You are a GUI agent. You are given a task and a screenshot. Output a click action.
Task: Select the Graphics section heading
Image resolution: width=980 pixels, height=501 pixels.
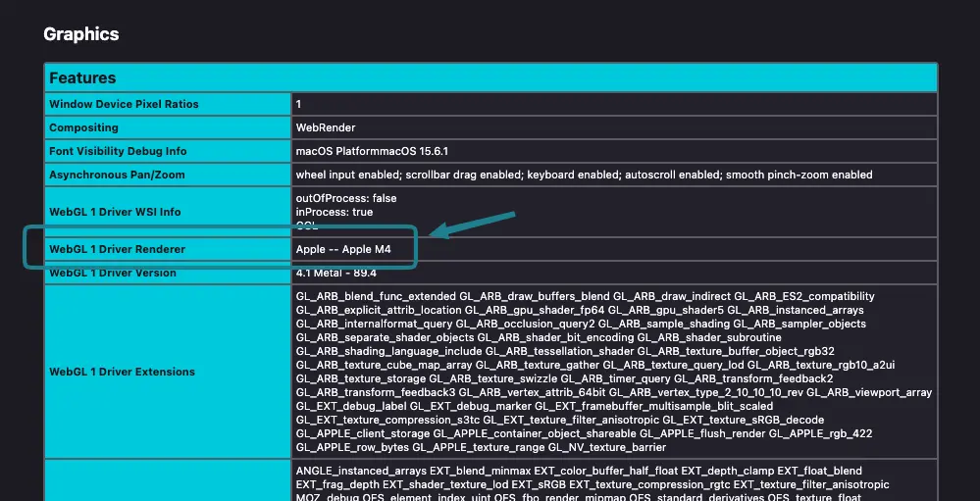point(81,33)
